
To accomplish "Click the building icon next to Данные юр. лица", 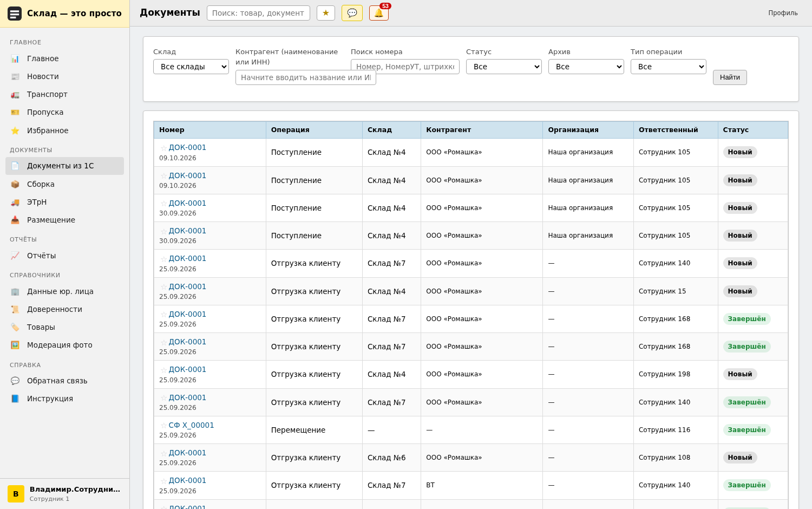I will pyautogui.click(x=15, y=291).
